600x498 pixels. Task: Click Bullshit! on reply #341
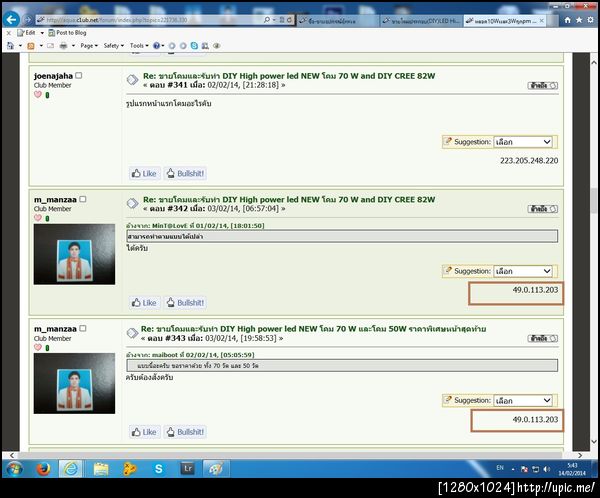click(186, 173)
